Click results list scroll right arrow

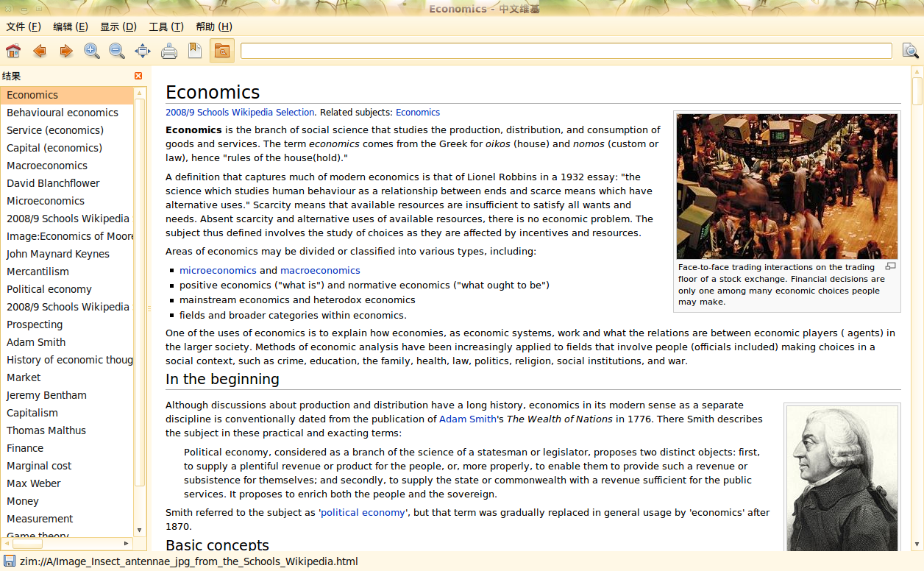click(x=127, y=544)
